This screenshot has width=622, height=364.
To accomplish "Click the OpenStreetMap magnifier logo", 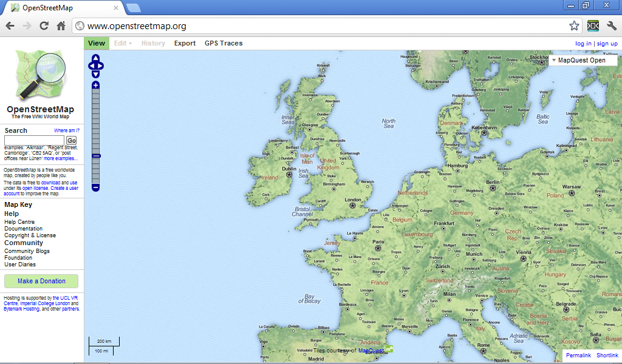I will click(40, 75).
